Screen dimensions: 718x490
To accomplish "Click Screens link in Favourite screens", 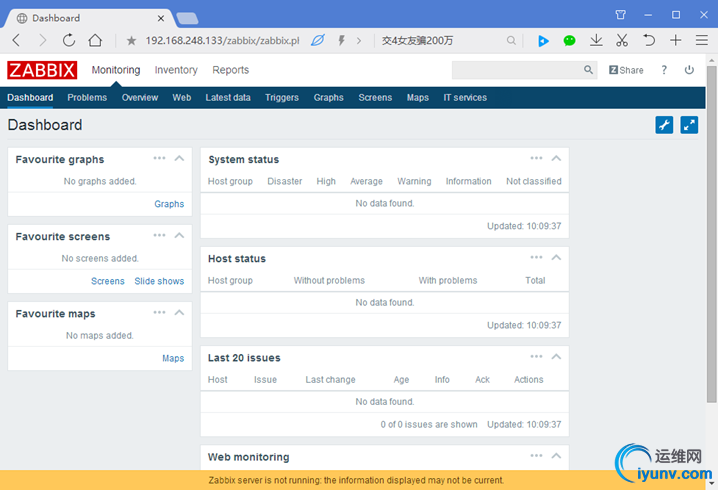I will coord(108,281).
